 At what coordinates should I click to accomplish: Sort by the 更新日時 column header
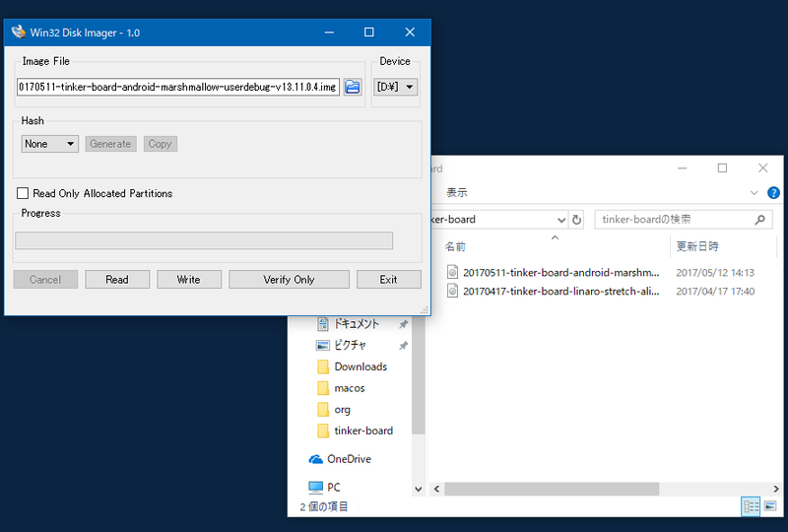[x=697, y=246]
